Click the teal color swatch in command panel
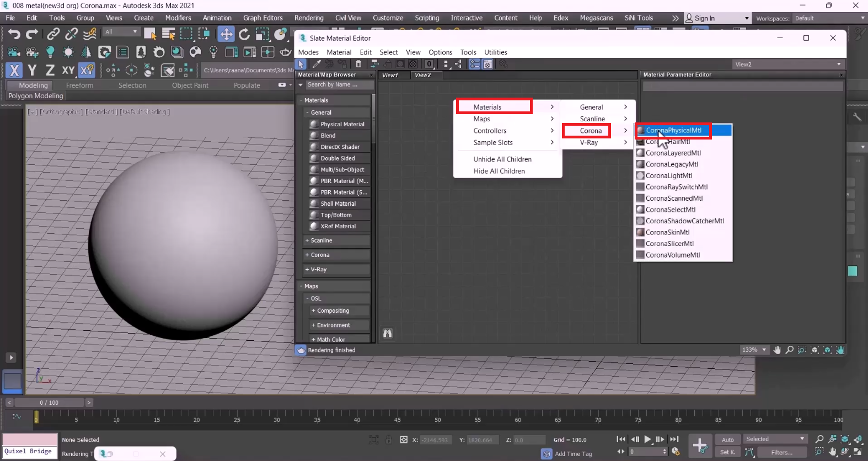Screen dimensions: 868x461 pyautogui.click(x=853, y=271)
